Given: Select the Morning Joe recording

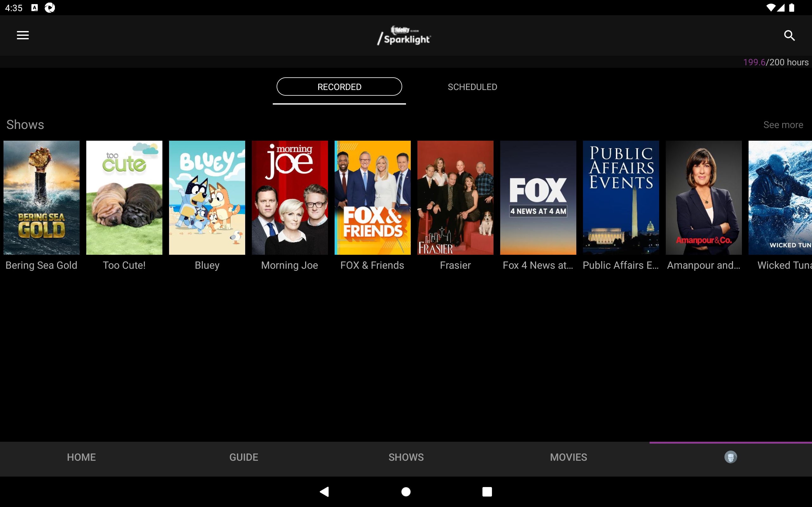Looking at the screenshot, I should click(289, 197).
